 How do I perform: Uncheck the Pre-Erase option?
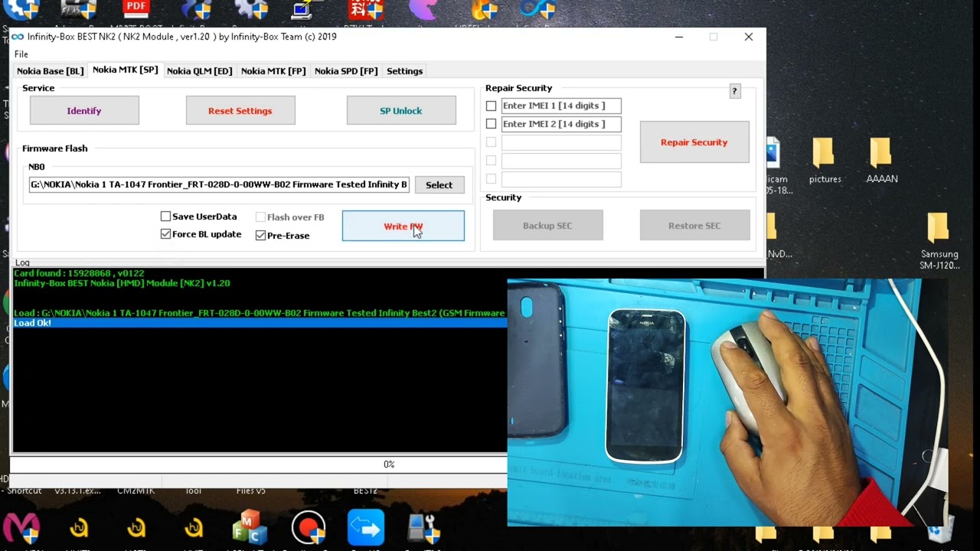260,235
